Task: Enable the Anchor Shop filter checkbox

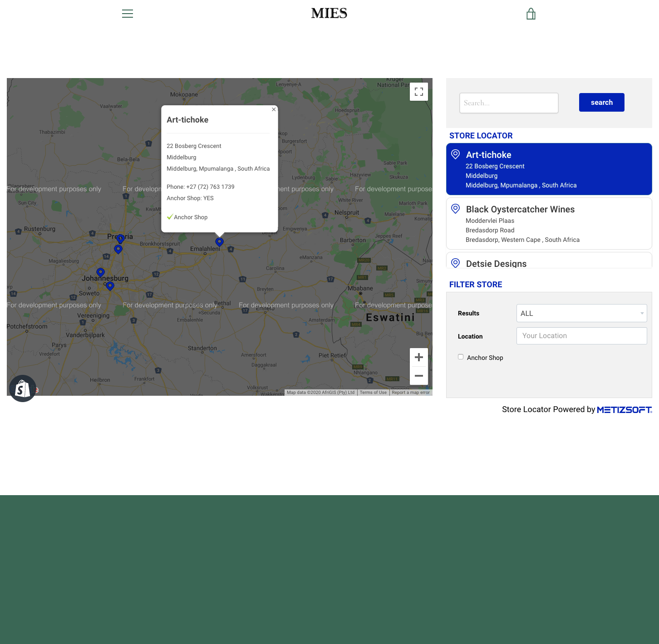Action: click(x=461, y=357)
